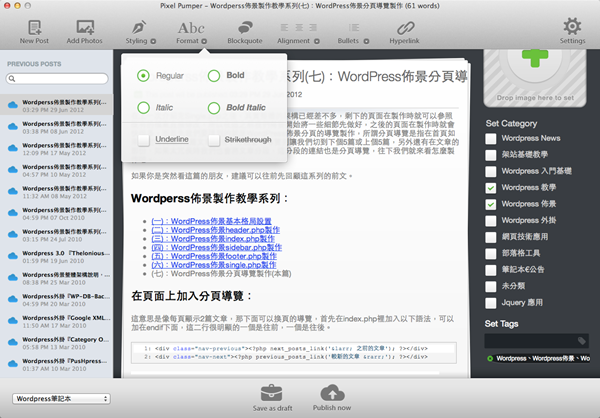Open link (六) : WordPress佈景single.php製作
The height and width of the screenshot is (418, 600).
click(x=214, y=265)
